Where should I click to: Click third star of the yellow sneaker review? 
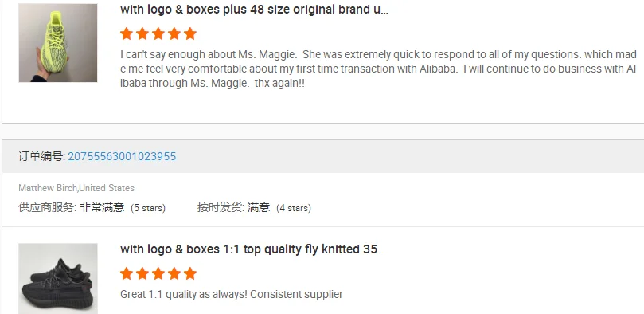158,33
